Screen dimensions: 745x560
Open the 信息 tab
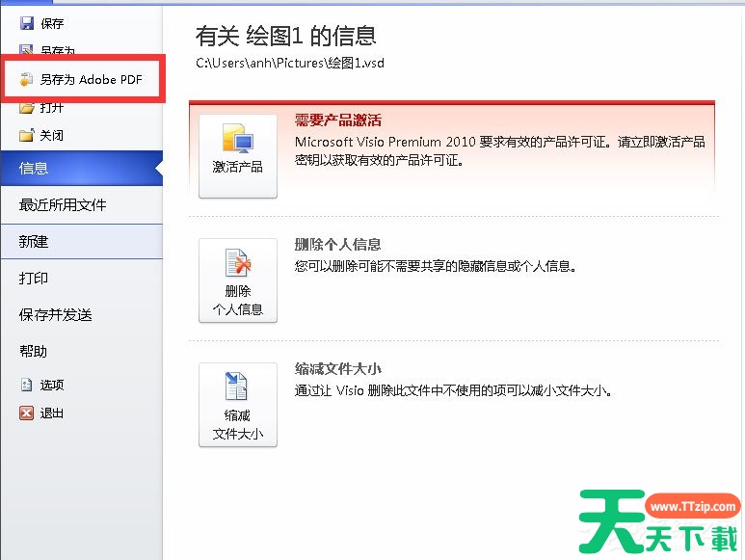[x=82, y=168]
